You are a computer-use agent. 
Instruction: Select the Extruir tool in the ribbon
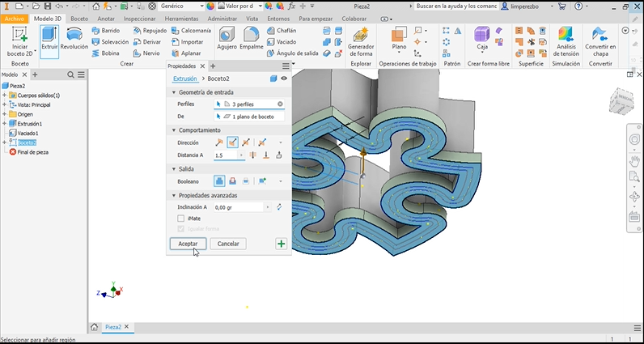click(x=49, y=41)
